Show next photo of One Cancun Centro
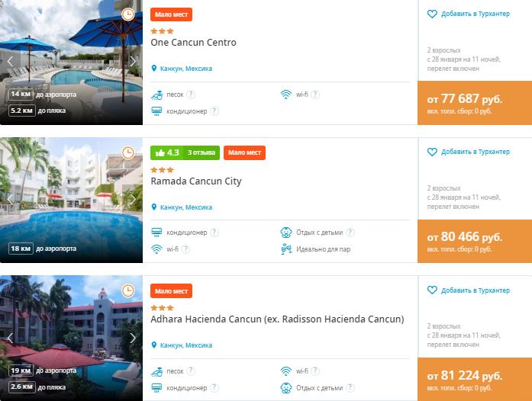Screen dimensions: 532x401 point(133,61)
